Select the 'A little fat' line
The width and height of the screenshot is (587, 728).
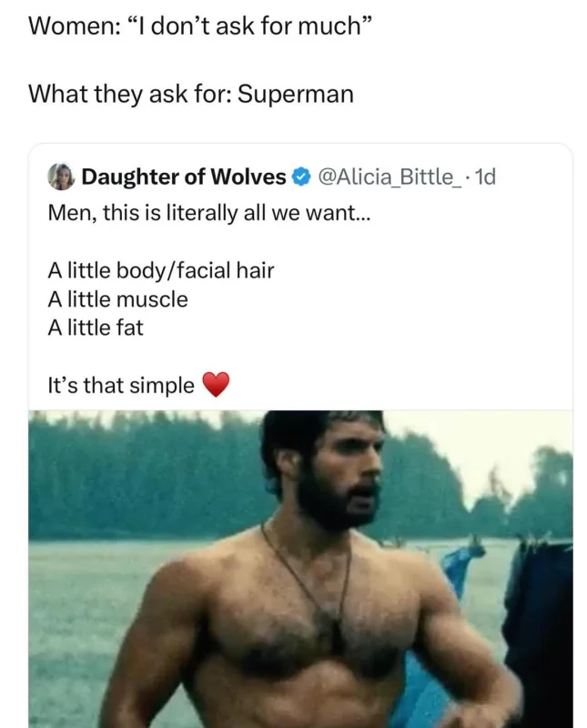(x=96, y=328)
